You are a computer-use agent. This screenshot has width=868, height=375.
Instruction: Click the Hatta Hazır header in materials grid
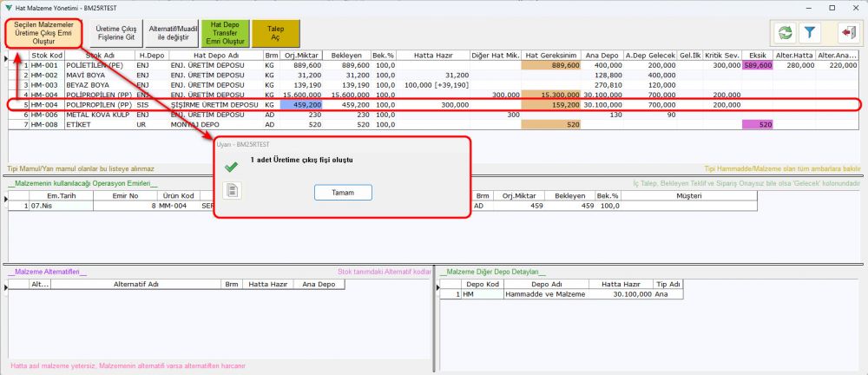433,56
